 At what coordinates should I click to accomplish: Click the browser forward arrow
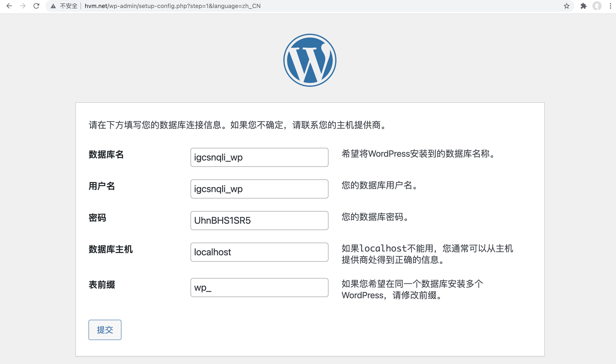(23, 6)
